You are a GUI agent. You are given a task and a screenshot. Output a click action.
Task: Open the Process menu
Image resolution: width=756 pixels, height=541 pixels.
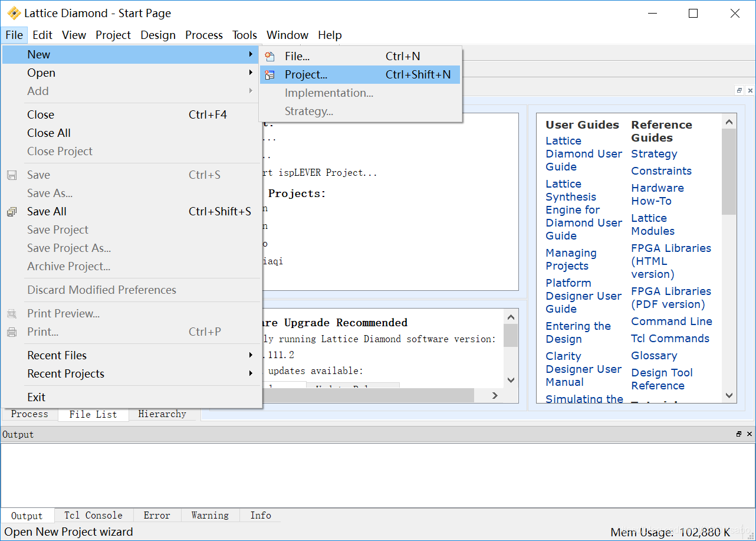[204, 35]
